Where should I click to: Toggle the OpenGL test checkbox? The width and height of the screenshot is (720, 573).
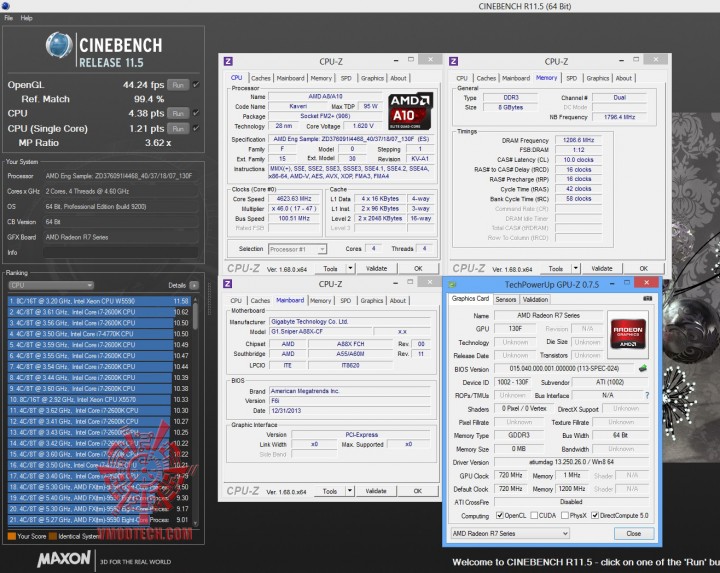(196, 84)
